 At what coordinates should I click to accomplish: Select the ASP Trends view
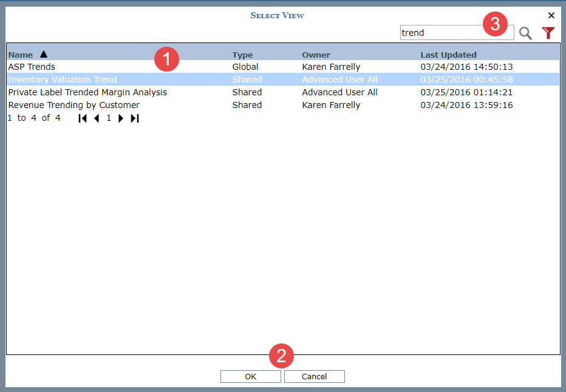tap(32, 67)
